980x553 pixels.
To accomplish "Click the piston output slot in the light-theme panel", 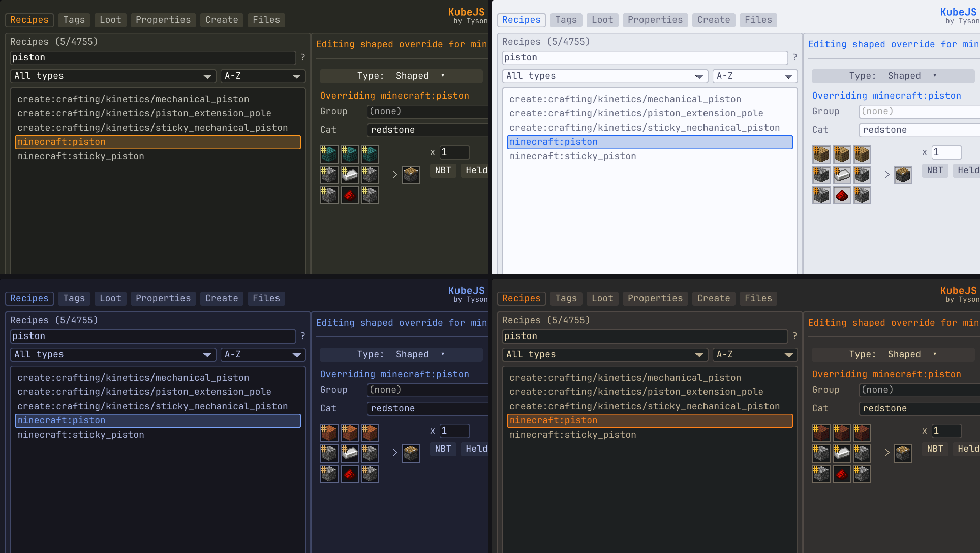I will coord(903,175).
